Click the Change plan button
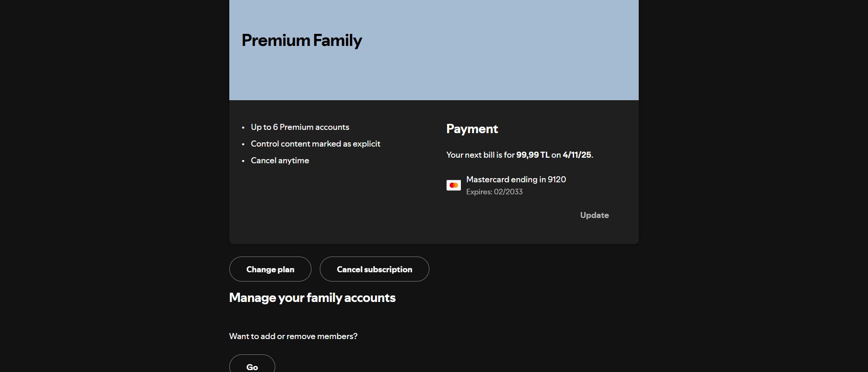This screenshot has width=868, height=372. click(270, 269)
